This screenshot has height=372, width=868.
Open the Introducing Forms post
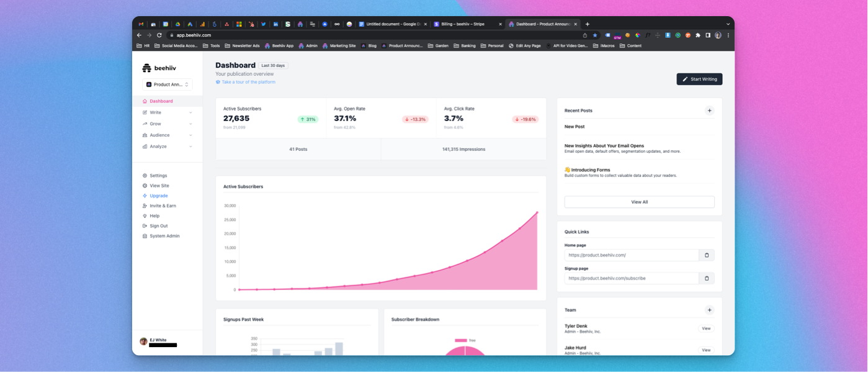pyautogui.click(x=588, y=170)
